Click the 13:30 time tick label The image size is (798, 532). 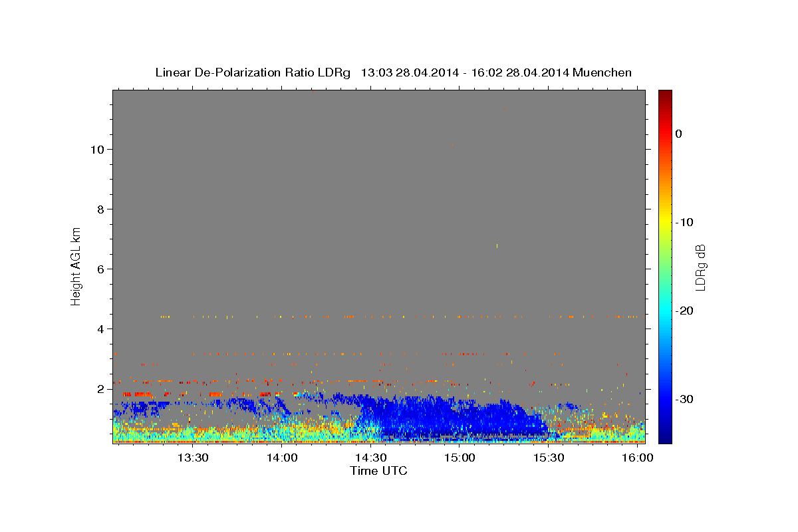pyautogui.click(x=193, y=458)
